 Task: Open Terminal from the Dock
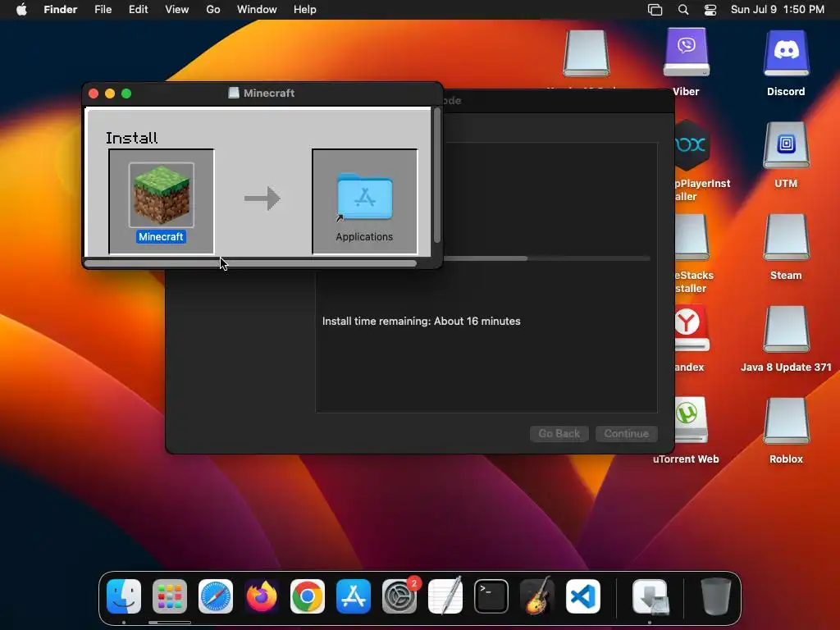(x=491, y=596)
